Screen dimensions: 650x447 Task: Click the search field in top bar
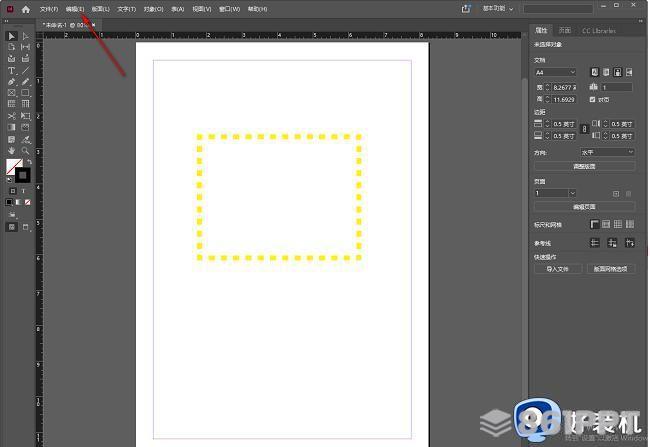(x=558, y=9)
